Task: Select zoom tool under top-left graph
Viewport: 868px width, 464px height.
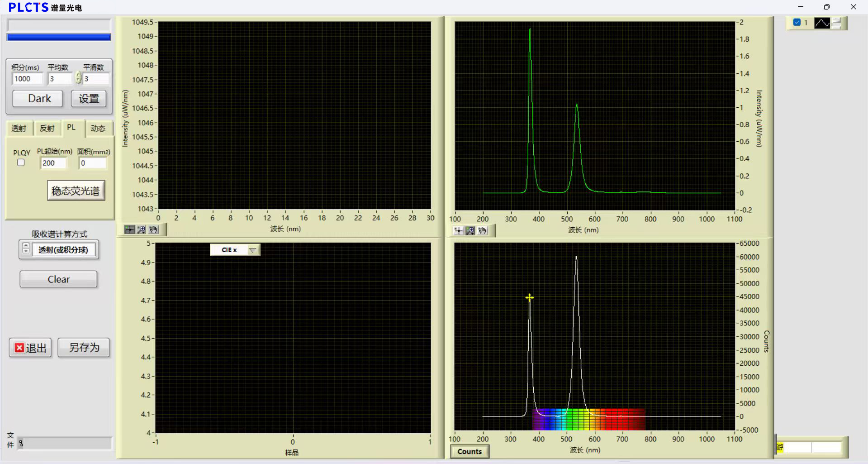Action: click(142, 230)
